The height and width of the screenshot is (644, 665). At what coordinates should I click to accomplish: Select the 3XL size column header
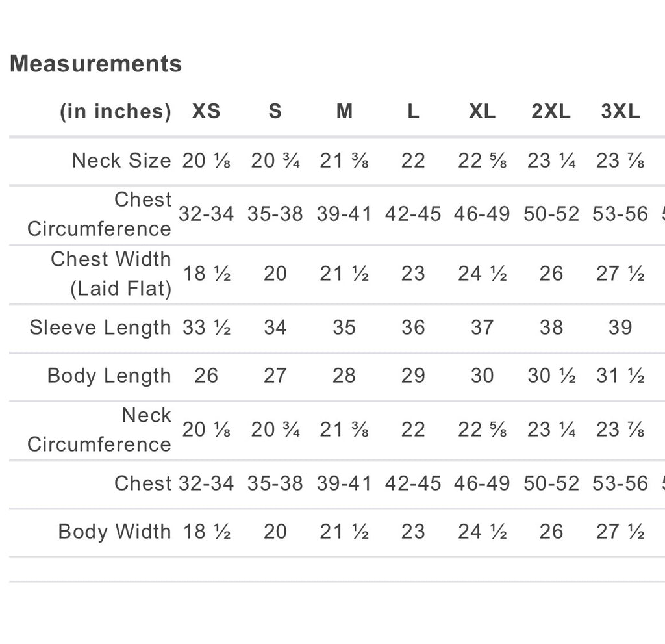click(x=620, y=111)
